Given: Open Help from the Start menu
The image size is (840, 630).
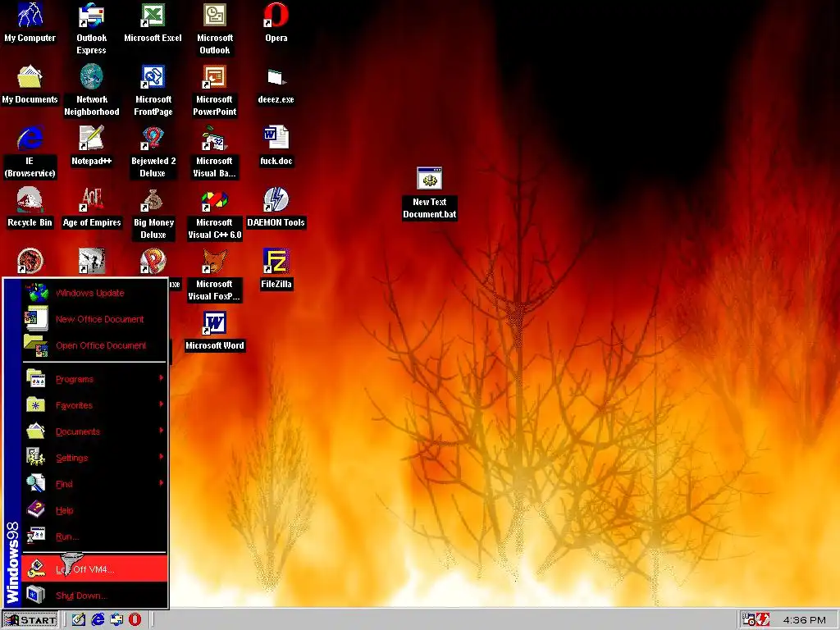Looking at the screenshot, I should click(x=94, y=510).
